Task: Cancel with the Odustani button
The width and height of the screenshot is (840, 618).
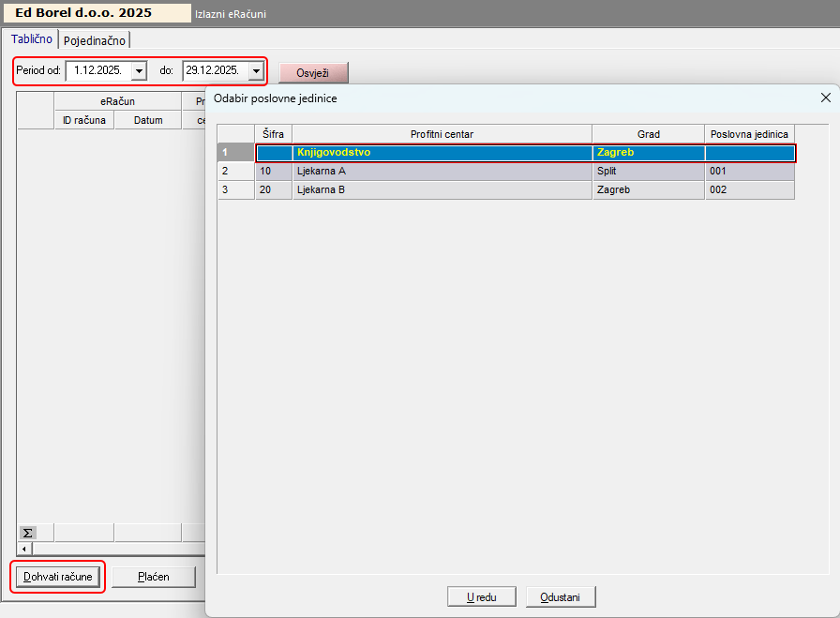Action: click(561, 596)
